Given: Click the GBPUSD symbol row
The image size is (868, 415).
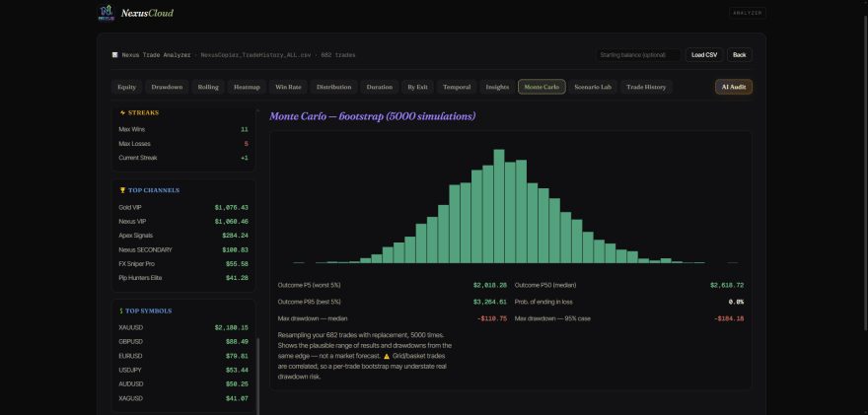Looking at the screenshot, I should tap(183, 342).
